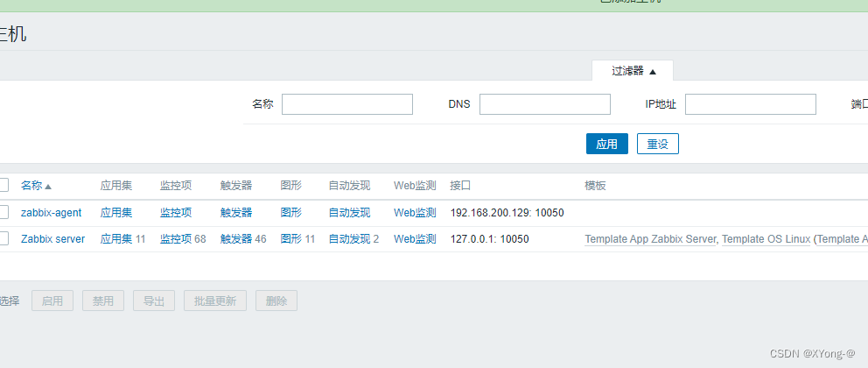868x368 pixels.
Task: Focus the IP地址 filter input field
Action: (750, 104)
